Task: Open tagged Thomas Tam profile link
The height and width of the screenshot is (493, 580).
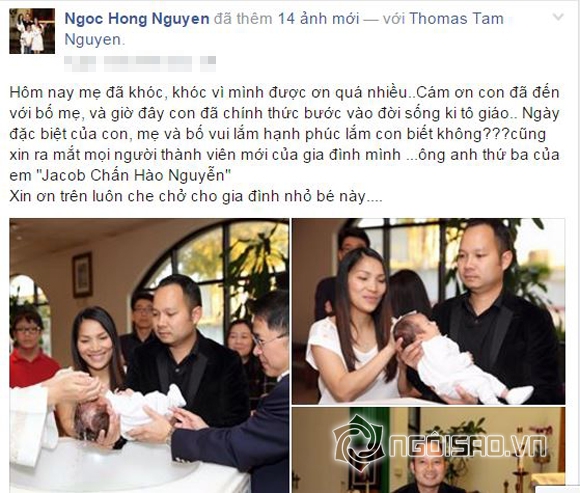Action: tap(456, 18)
